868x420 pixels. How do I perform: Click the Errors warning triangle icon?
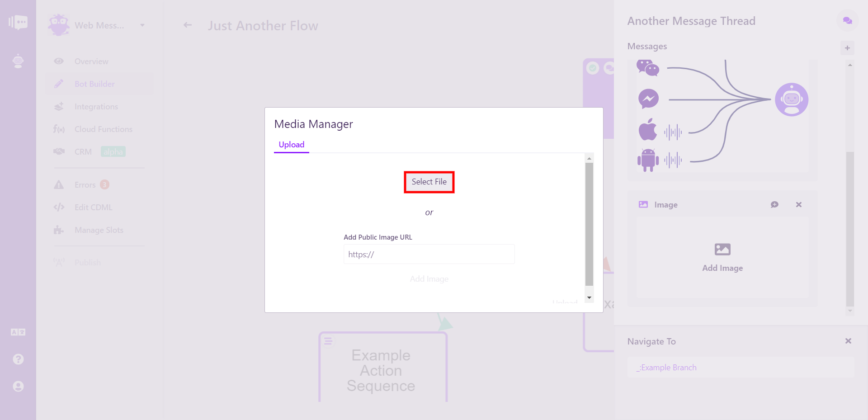pos(59,185)
